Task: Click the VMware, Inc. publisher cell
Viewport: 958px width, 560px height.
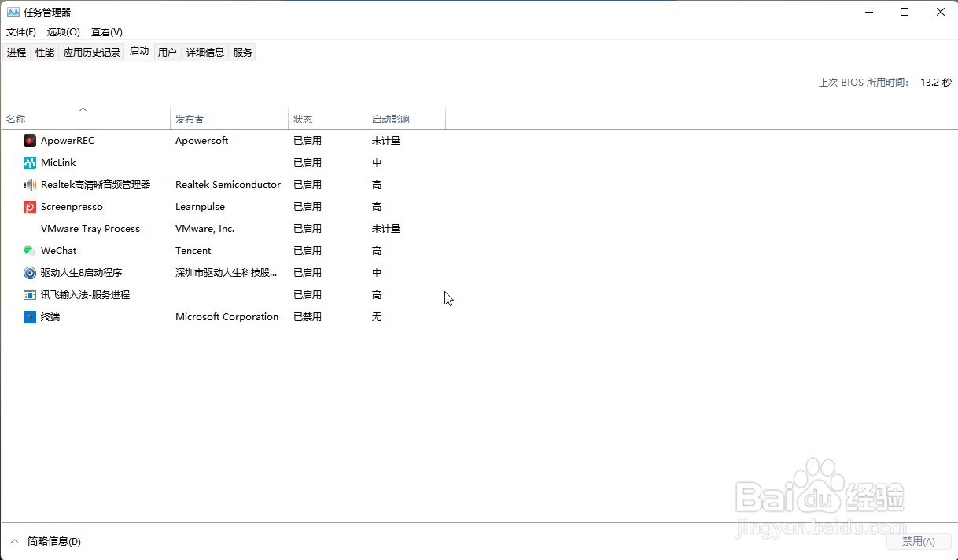Action: (x=205, y=229)
